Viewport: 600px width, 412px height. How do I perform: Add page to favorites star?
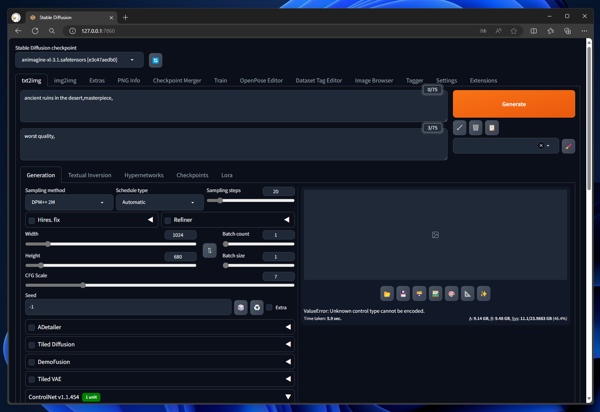point(514,31)
